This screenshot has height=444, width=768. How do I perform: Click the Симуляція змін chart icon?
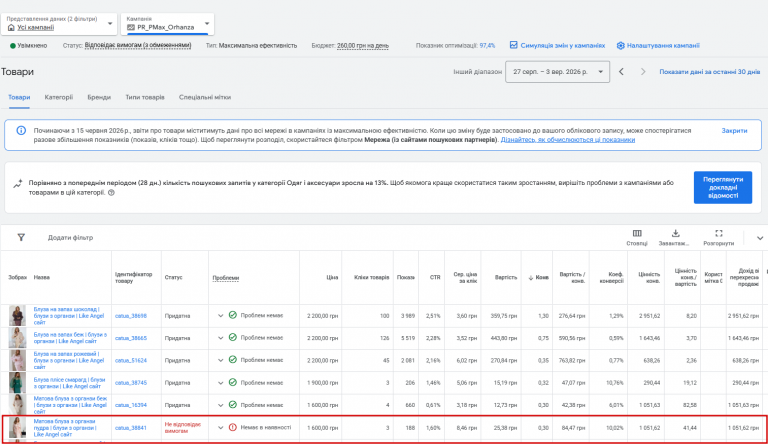(x=513, y=45)
